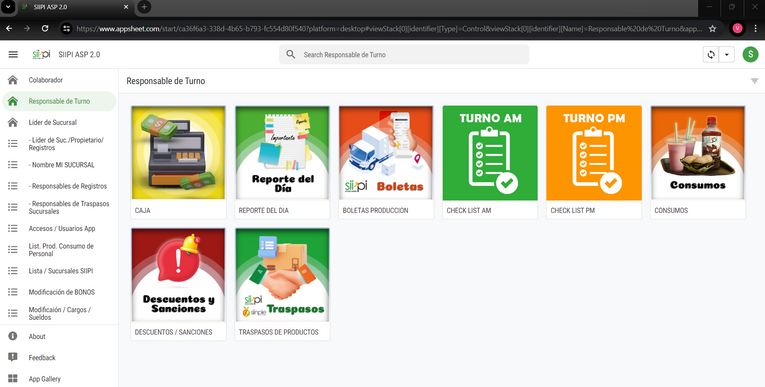765x387 pixels.
Task: Open Nombre MI SUCURSAL list
Action: tap(59, 165)
